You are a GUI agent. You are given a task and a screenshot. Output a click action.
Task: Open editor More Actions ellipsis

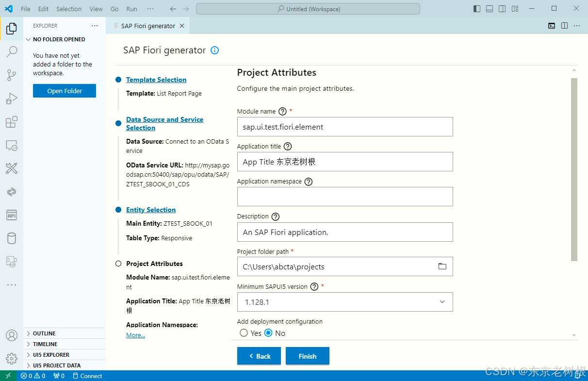point(577,26)
